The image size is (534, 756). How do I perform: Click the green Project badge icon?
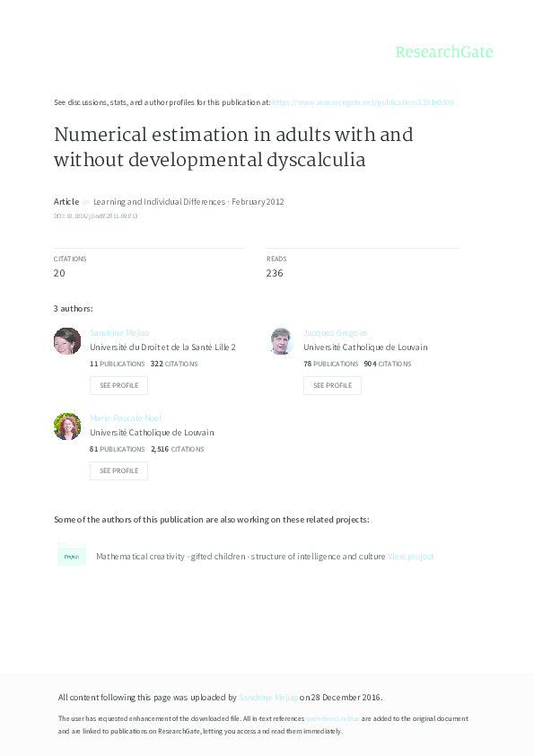[x=71, y=555]
